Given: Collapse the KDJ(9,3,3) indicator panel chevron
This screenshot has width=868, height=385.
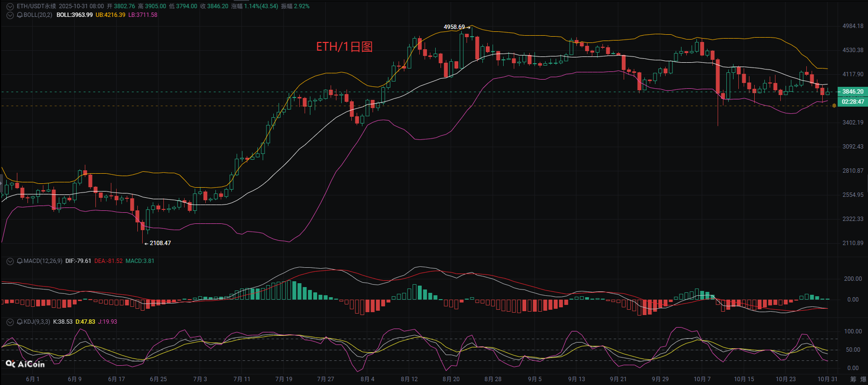Looking at the screenshot, I should pyautogui.click(x=10, y=322).
